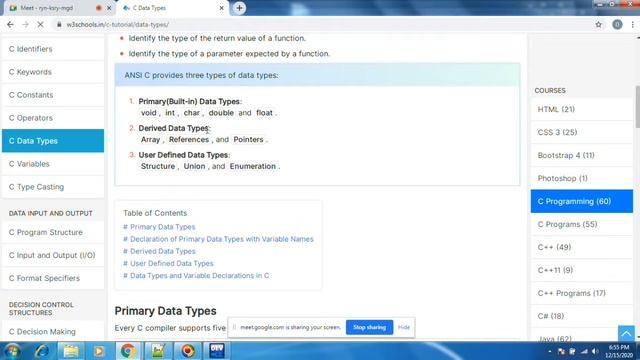This screenshot has width=640, height=360.
Task: Open the C Programs (55) course
Action: coord(582,224)
